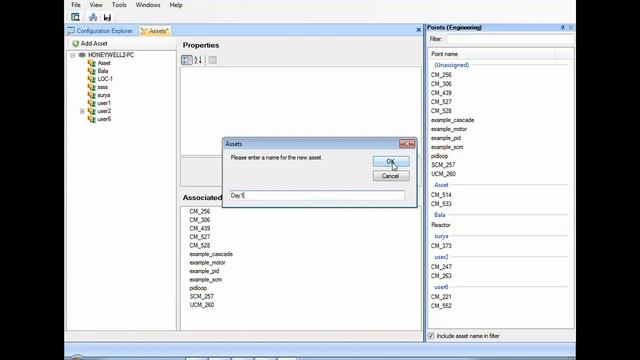Select CM_247 in the Points panel
The width and height of the screenshot is (640, 360).
coord(441,267)
